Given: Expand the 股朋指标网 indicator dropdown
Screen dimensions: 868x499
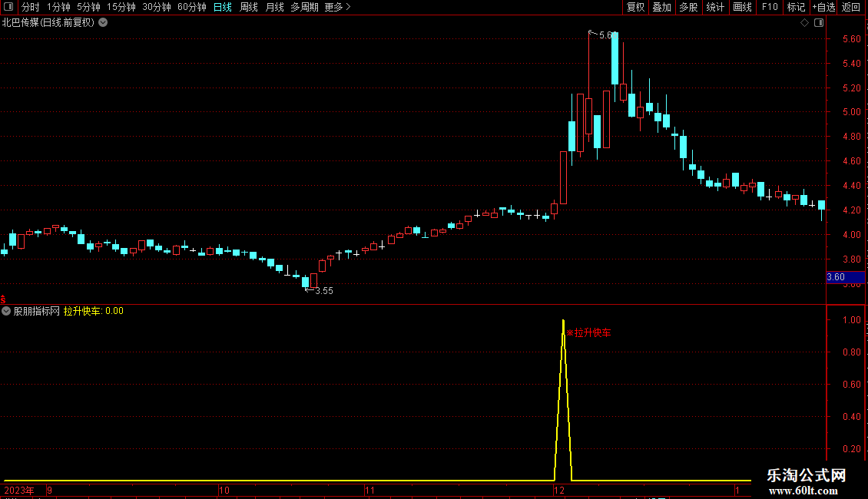Looking at the screenshot, I should pyautogui.click(x=6, y=311).
